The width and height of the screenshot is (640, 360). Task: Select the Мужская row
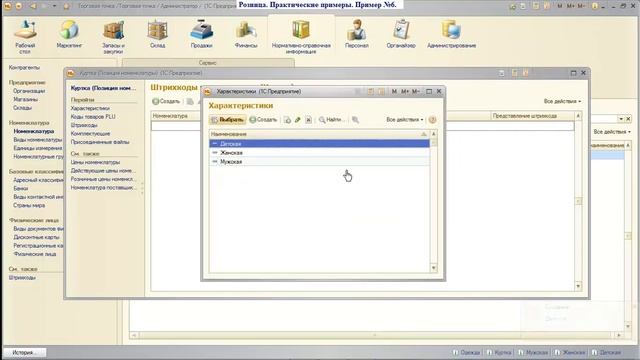click(x=319, y=162)
